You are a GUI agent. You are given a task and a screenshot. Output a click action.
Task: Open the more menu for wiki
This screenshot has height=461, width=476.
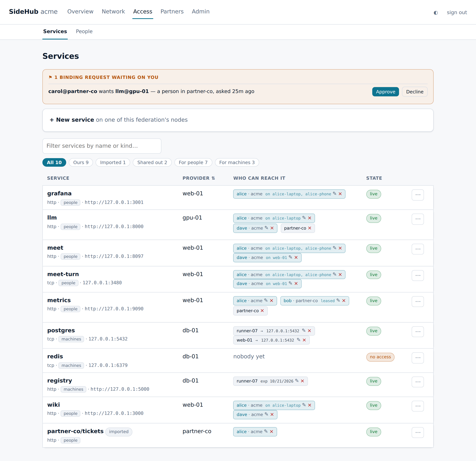click(418, 406)
